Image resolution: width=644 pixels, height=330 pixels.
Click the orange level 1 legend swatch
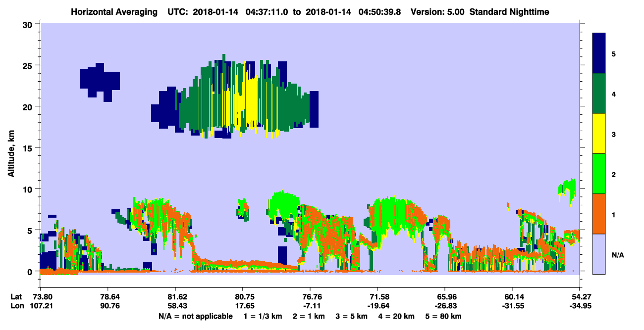click(599, 213)
